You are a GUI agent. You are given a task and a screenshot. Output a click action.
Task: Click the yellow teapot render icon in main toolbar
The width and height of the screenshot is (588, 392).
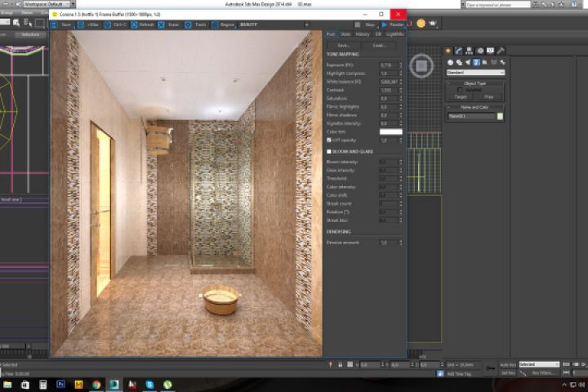(x=421, y=23)
